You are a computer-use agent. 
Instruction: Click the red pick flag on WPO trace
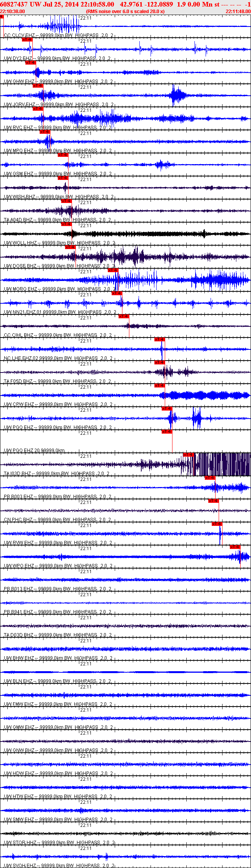235,547
